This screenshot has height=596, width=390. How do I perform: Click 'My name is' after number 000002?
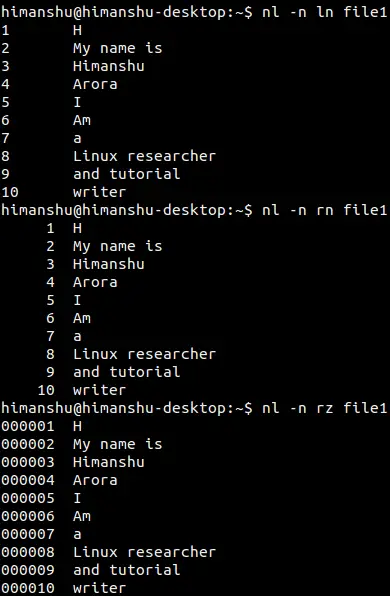(x=118, y=445)
